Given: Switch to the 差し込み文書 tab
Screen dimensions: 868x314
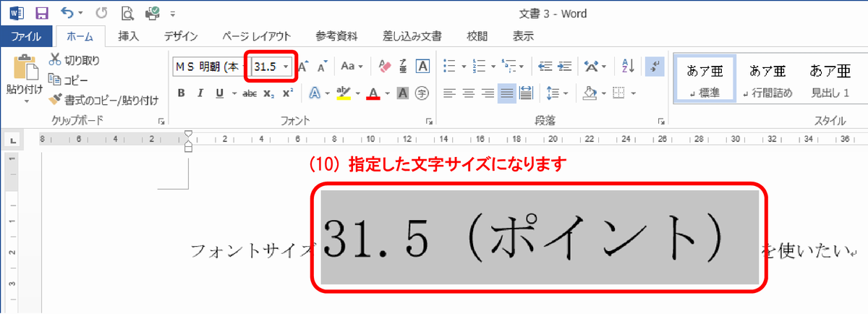Looking at the screenshot, I should (412, 35).
